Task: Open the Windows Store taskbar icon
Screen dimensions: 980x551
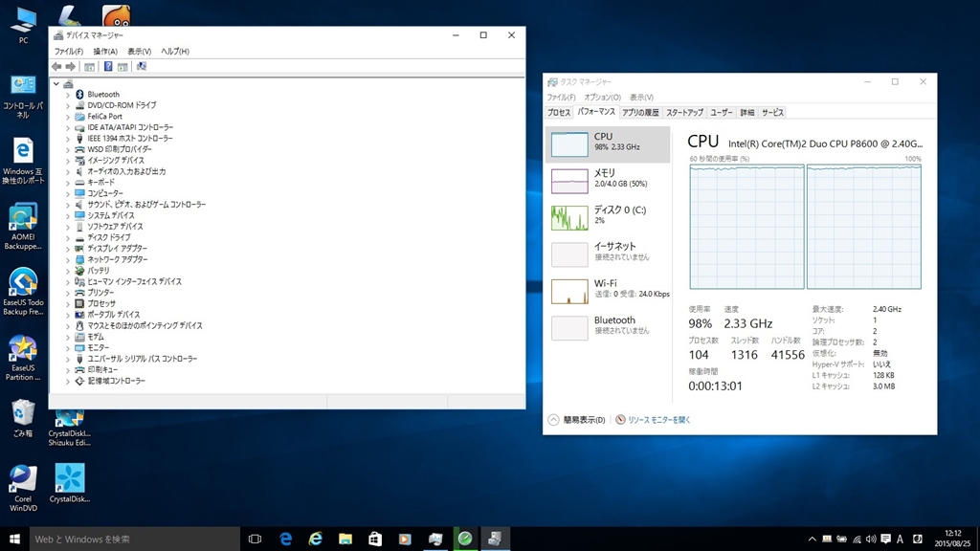Action: click(374, 539)
